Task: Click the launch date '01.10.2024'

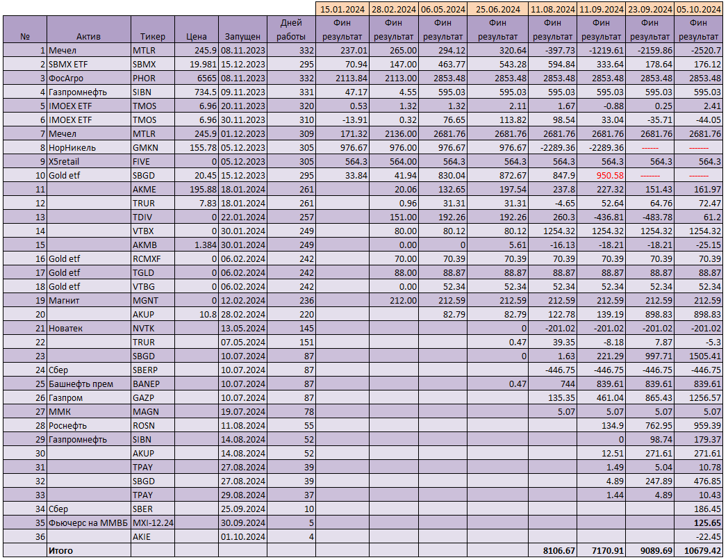Action: click(243, 537)
